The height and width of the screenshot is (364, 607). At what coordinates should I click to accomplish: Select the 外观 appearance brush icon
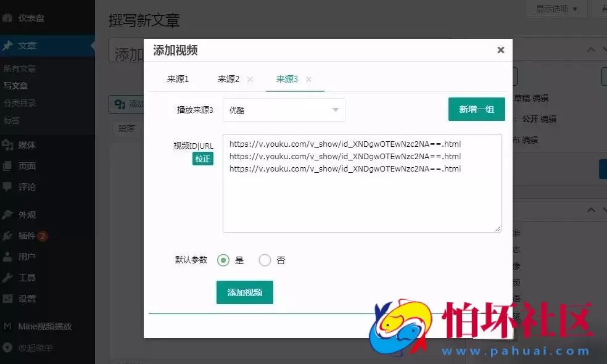click(9, 215)
